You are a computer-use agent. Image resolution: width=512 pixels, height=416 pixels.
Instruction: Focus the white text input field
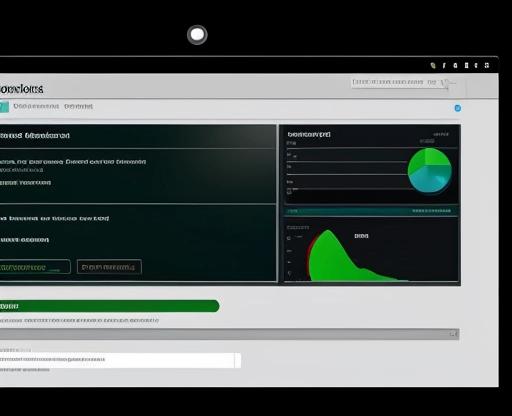(x=120, y=360)
